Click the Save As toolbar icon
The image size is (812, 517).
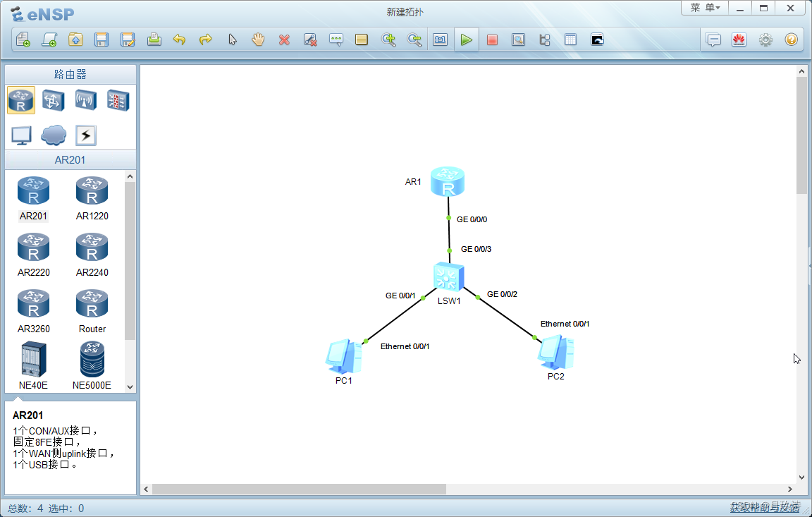click(x=128, y=40)
